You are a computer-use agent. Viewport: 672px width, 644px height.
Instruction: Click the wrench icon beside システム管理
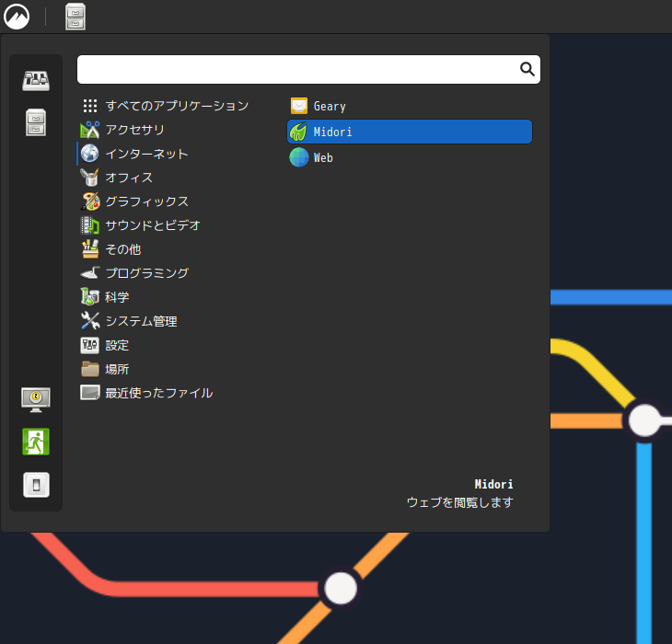click(90, 321)
